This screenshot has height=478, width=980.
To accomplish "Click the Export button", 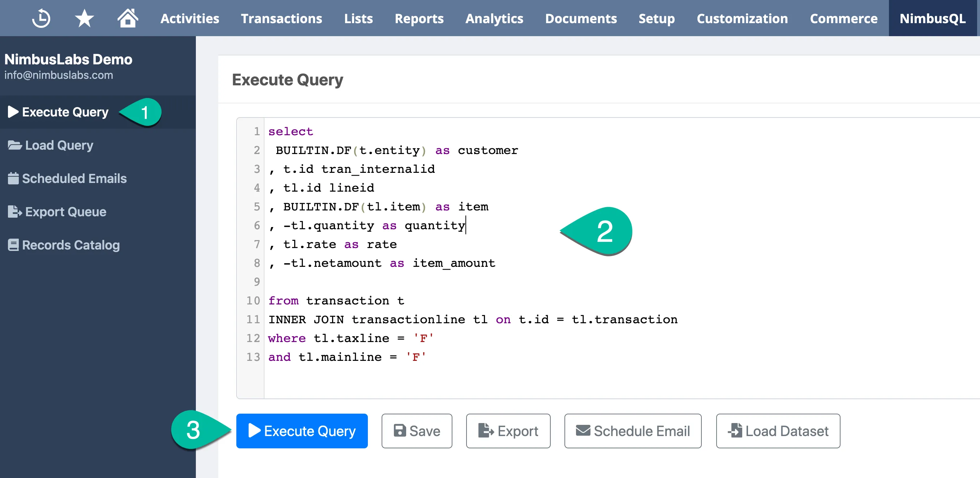I will coord(508,431).
